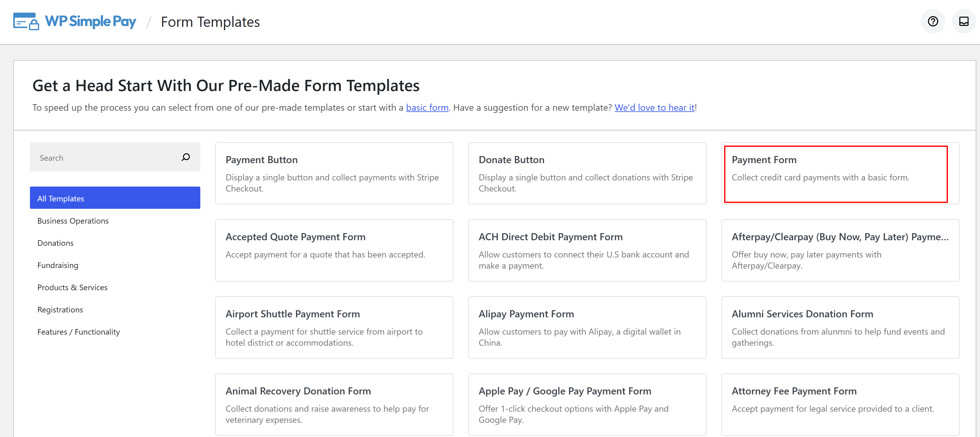Filter by Fundraising category
This screenshot has height=437, width=980.
[x=57, y=265]
